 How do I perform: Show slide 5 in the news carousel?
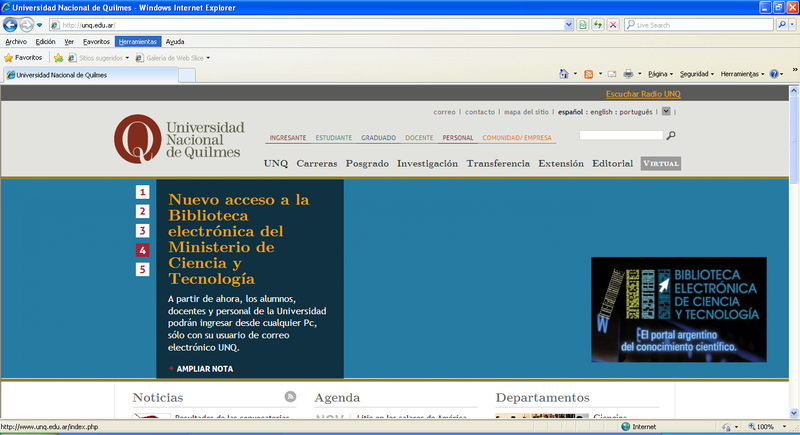point(142,269)
